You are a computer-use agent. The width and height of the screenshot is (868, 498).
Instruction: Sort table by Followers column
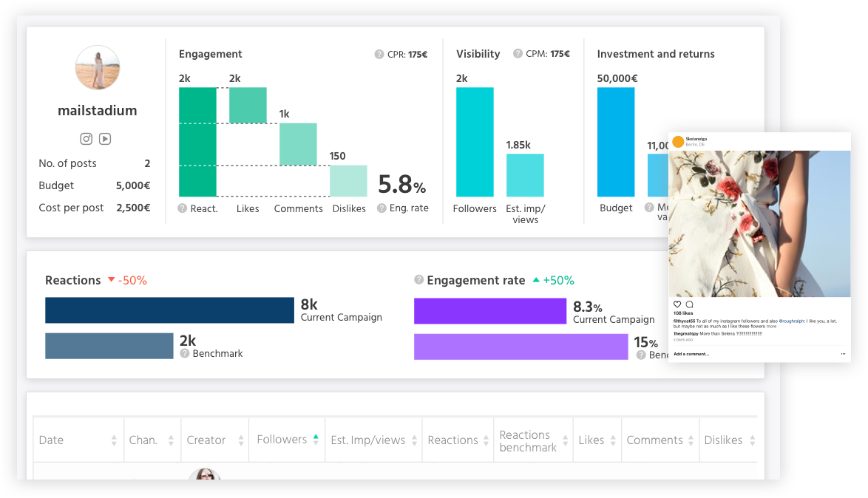pos(316,440)
